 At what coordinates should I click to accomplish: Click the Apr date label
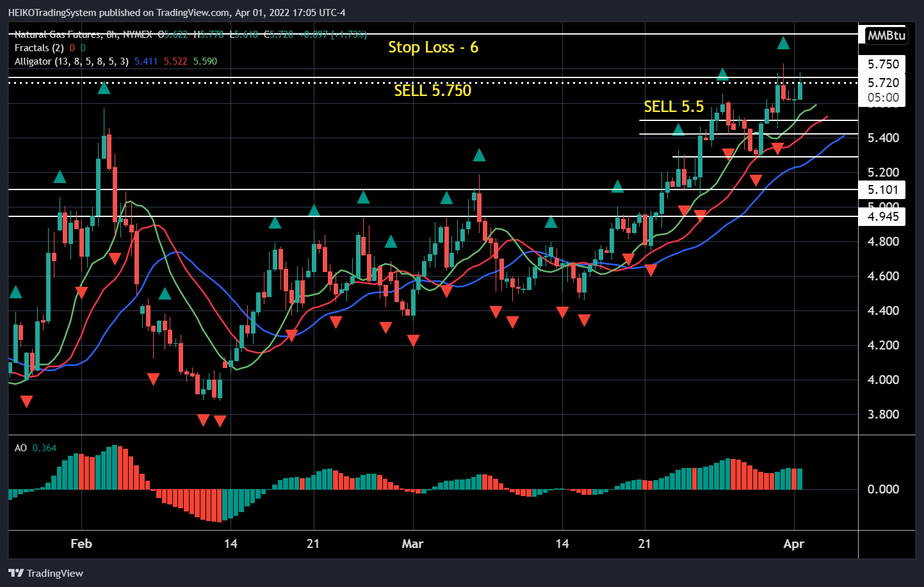793,543
